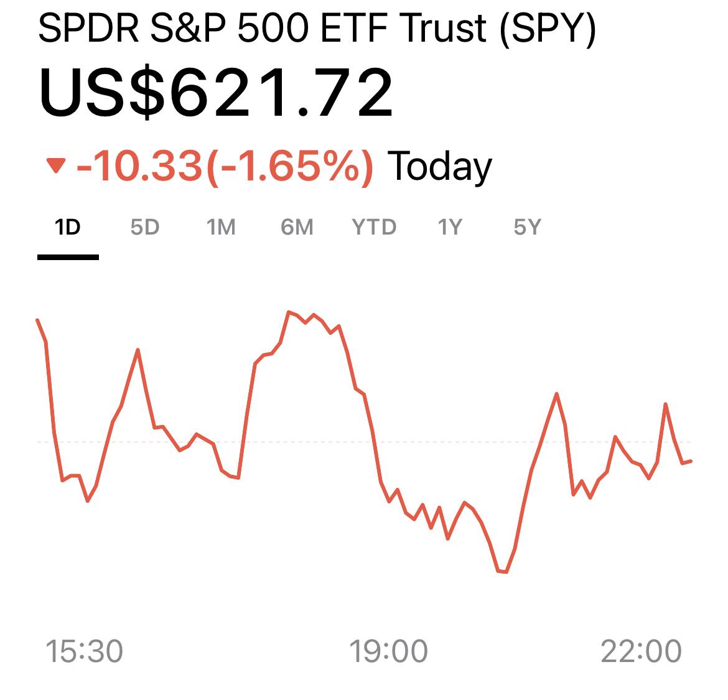
Task: Click the red down-triangle change indicator
Action: (56, 166)
